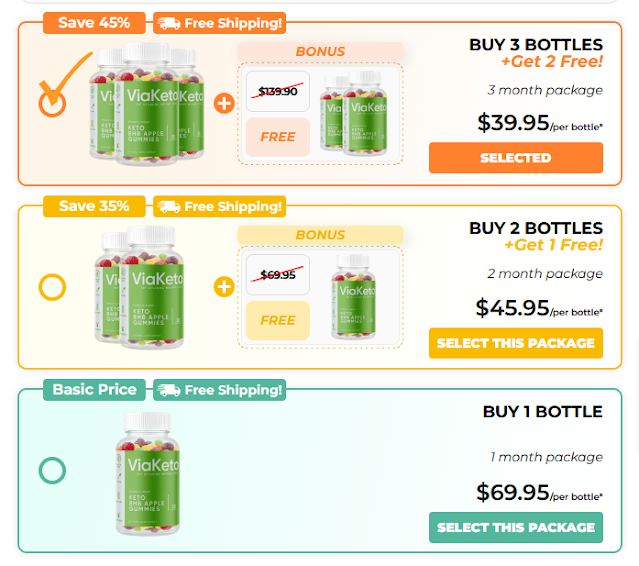Click the yellow SELECT THIS PACKAGE button
This screenshot has height=566, width=639.
pyautogui.click(x=515, y=343)
